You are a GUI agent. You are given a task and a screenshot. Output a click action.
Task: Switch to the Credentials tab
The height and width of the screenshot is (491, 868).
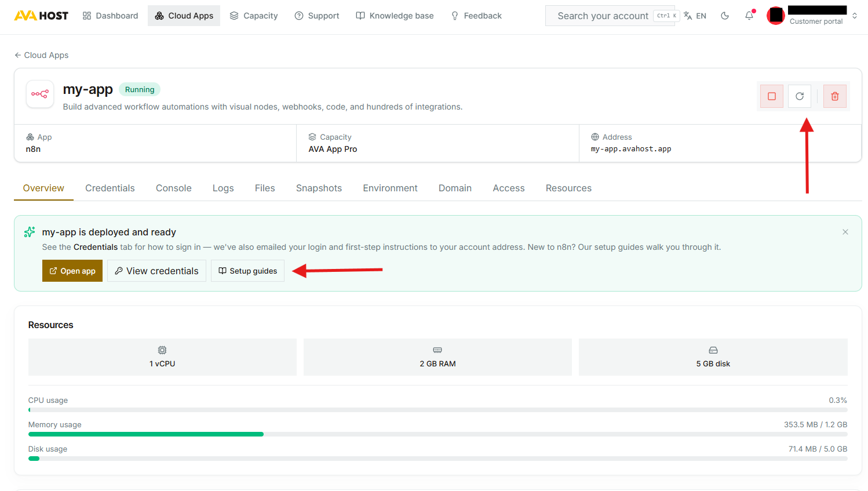[110, 188]
